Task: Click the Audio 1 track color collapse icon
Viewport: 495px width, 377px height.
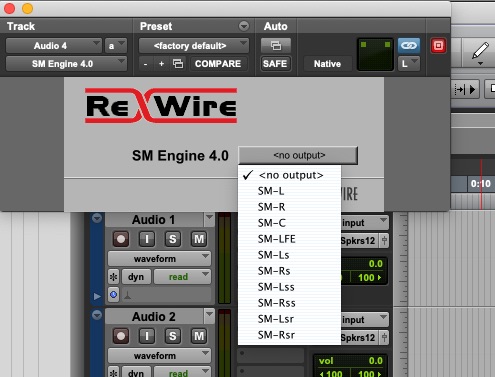Action: pyautogui.click(x=97, y=218)
